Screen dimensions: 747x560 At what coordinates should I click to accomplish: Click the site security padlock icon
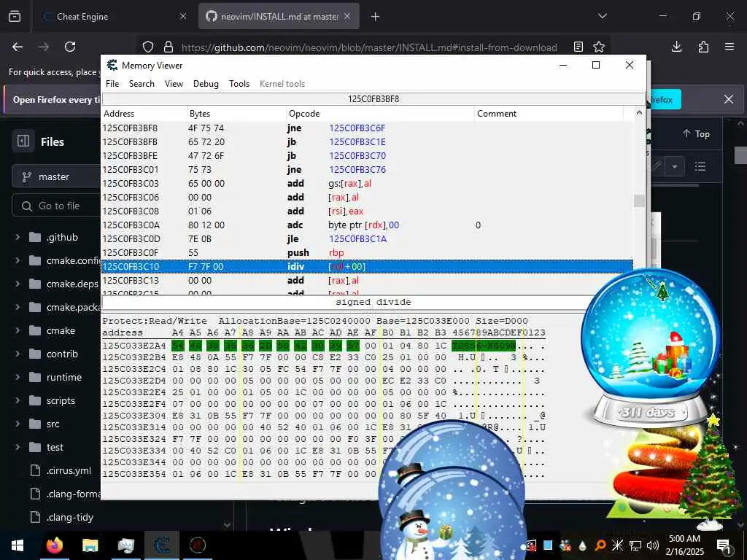(x=169, y=47)
